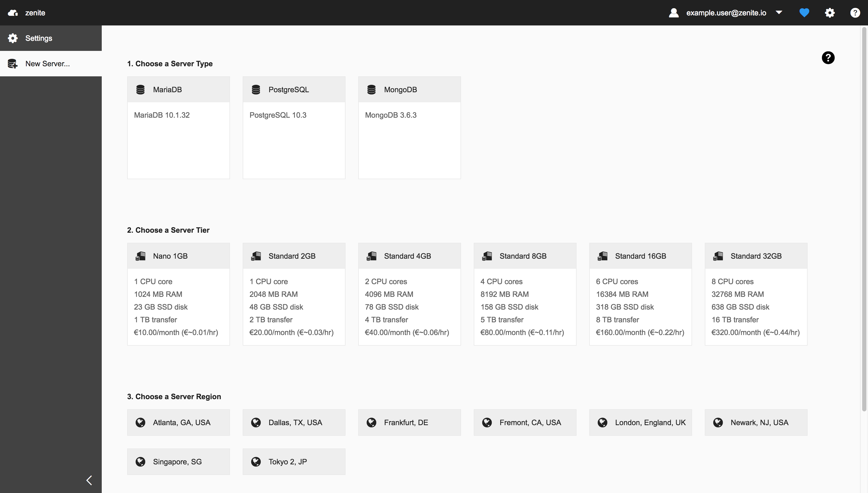868x493 pixels.
Task: Choose the Tokyo 2, JP region
Action: coord(294,462)
